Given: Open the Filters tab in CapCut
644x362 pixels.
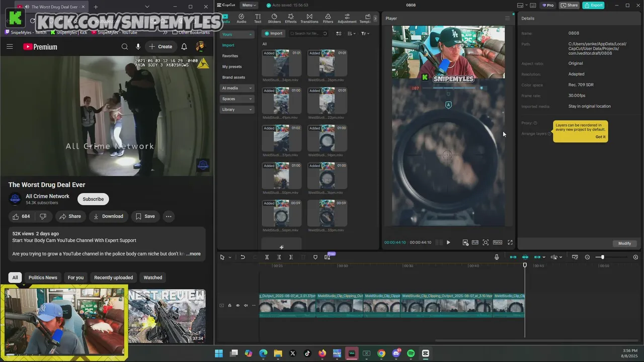Looking at the screenshot, I should tap(328, 19).
